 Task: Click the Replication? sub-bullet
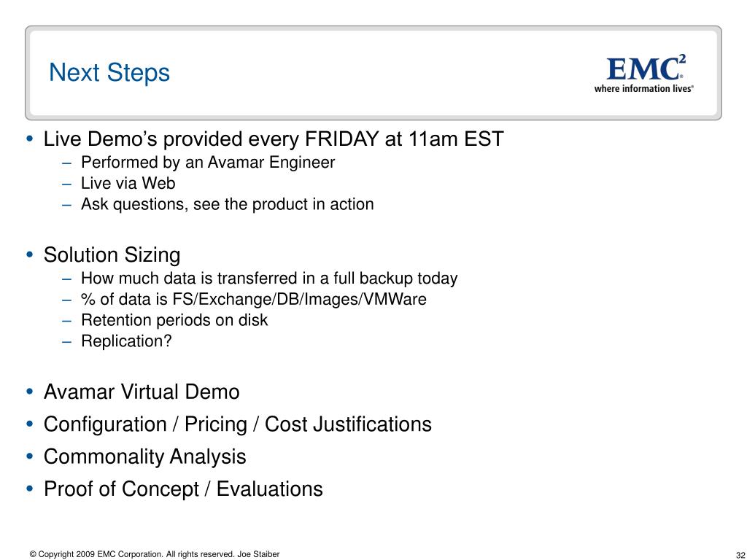tap(126, 341)
